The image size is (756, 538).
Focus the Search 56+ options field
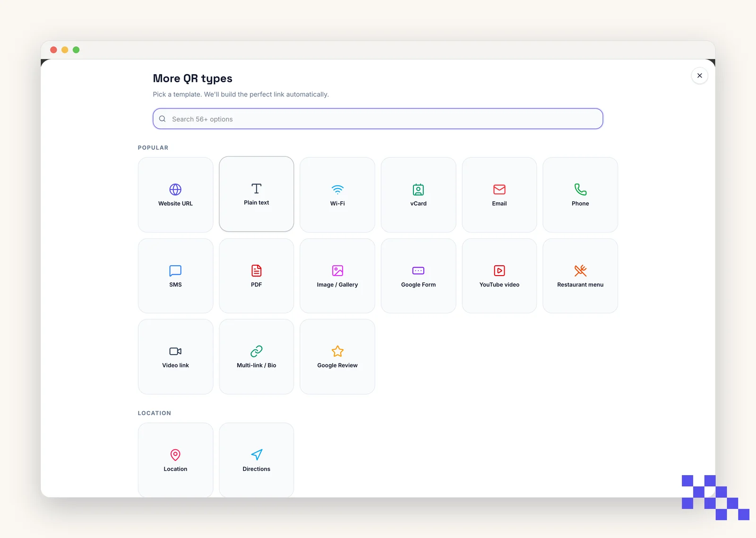click(378, 119)
